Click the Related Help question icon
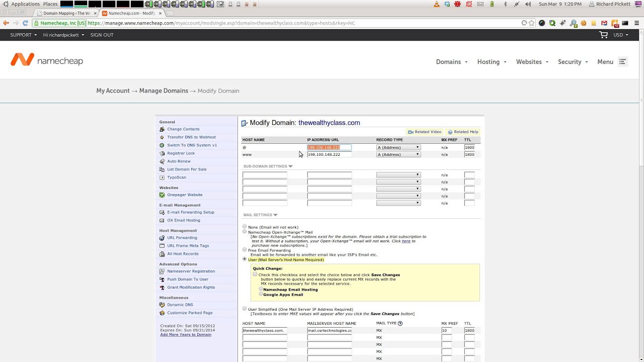The height and width of the screenshot is (362, 644). coord(450,132)
